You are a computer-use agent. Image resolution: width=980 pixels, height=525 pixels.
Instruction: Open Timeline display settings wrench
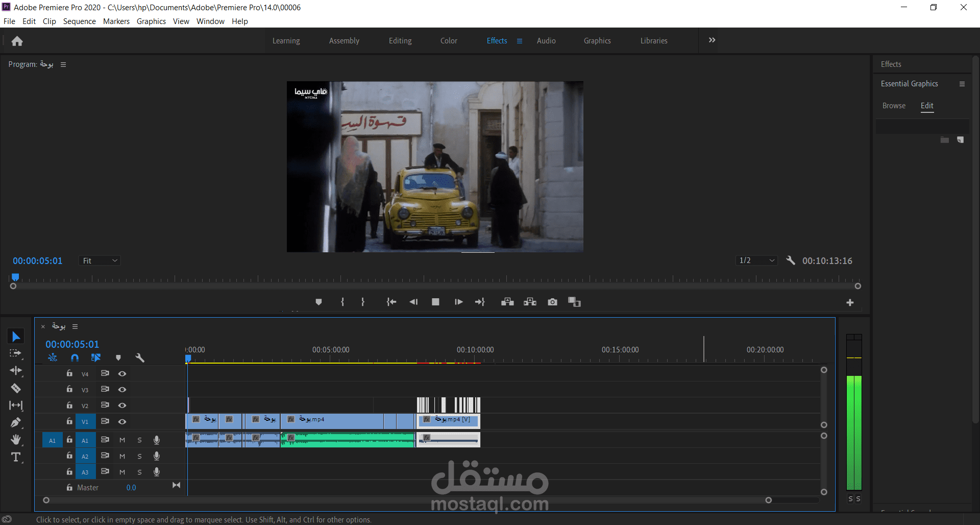point(140,358)
